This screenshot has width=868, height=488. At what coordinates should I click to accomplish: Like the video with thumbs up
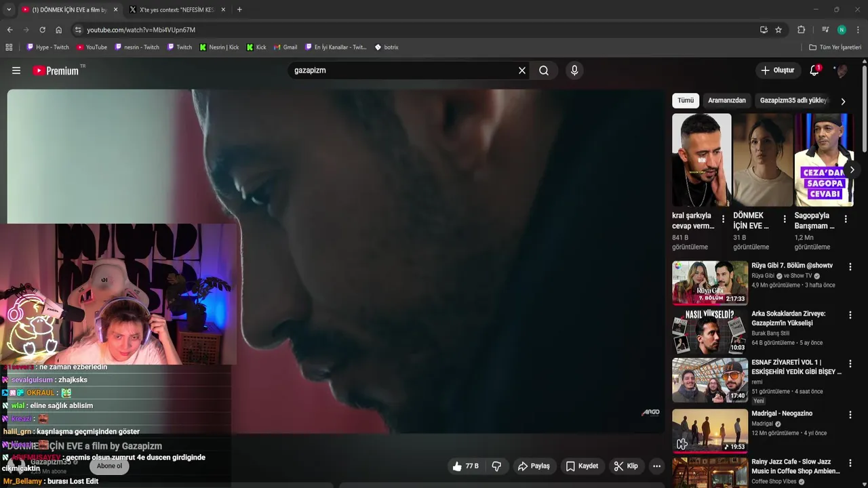pos(465,466)
